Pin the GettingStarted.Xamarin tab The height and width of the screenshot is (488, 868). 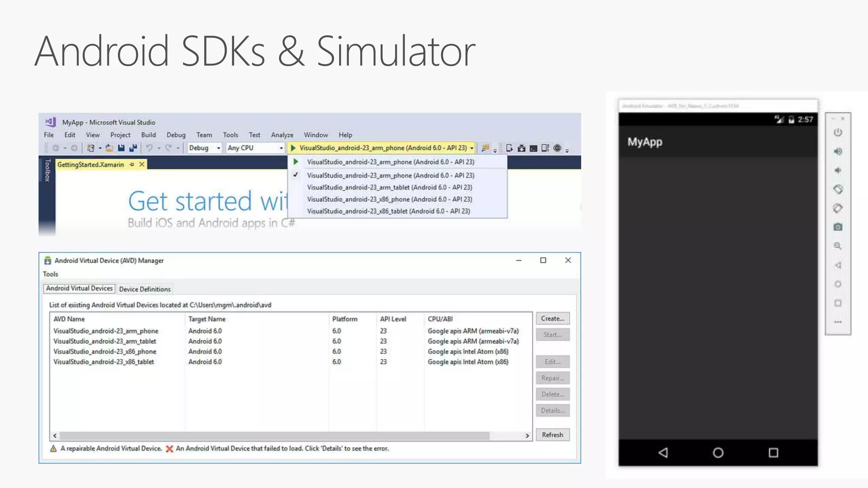pos(132,164)
